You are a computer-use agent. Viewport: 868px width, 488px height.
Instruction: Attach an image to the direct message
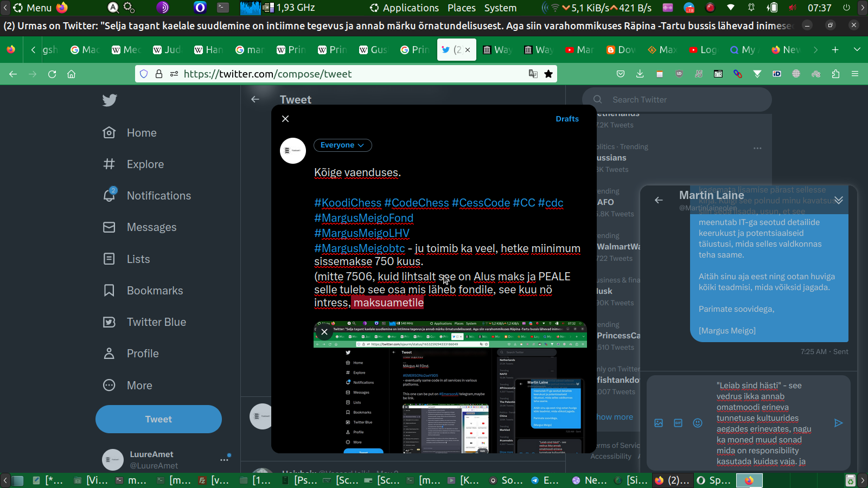659,423
